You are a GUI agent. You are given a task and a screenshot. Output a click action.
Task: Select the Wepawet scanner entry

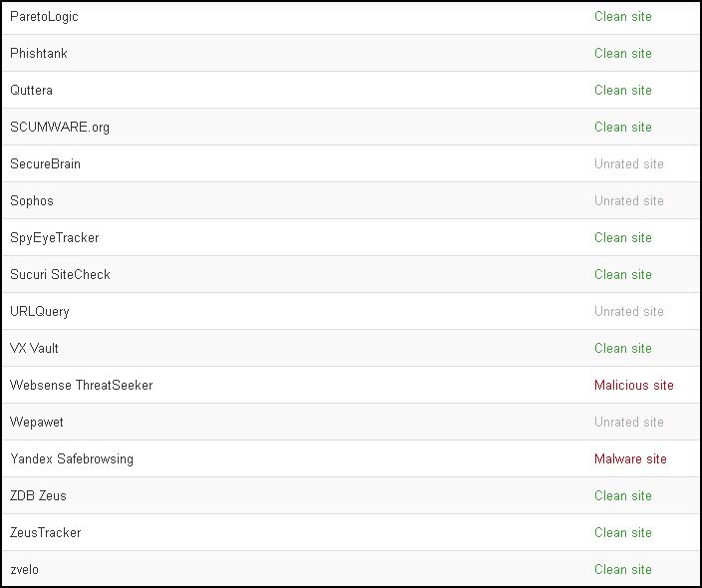(x=37, y=422)
